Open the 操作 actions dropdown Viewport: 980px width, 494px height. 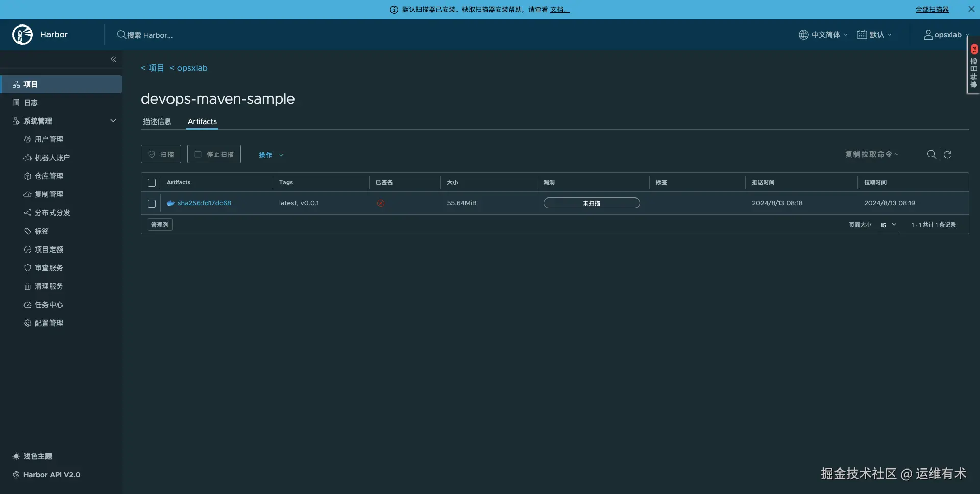click(271, 155)
